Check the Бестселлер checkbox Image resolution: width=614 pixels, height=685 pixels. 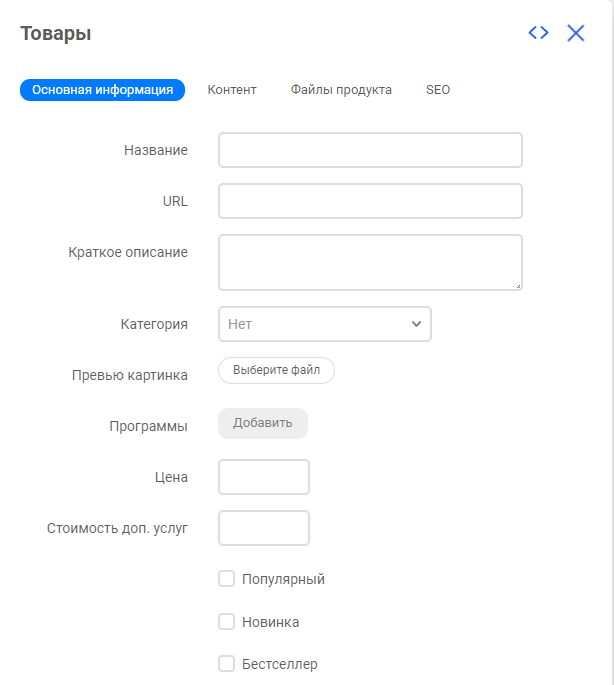click(226, 664)
